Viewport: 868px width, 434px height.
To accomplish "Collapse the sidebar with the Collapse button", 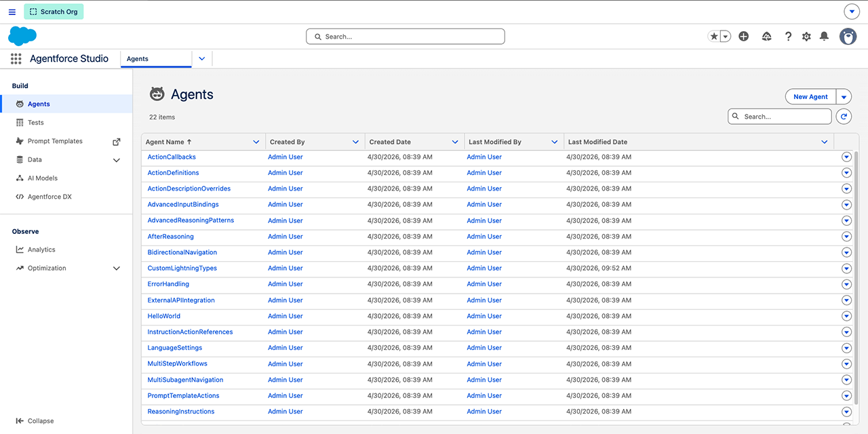I will 35,421.
